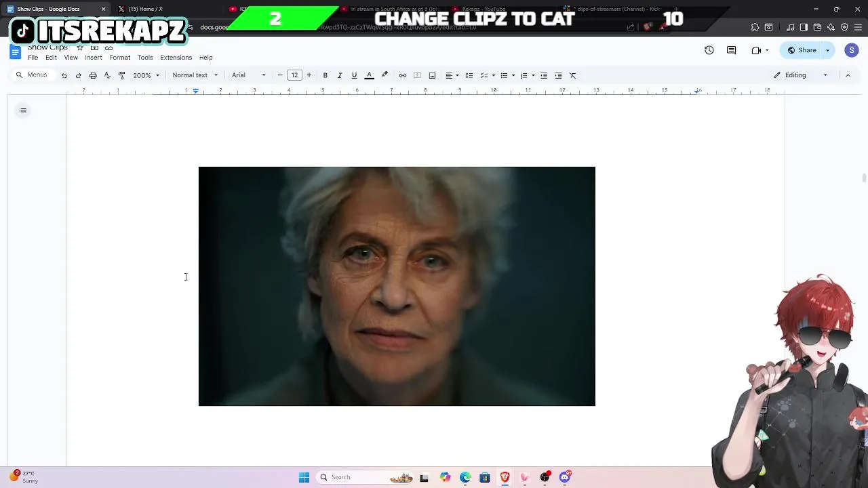Click the undo arrow in the Docs toolbar
This screenshot has width=868, height=488.
coord(64,75)
